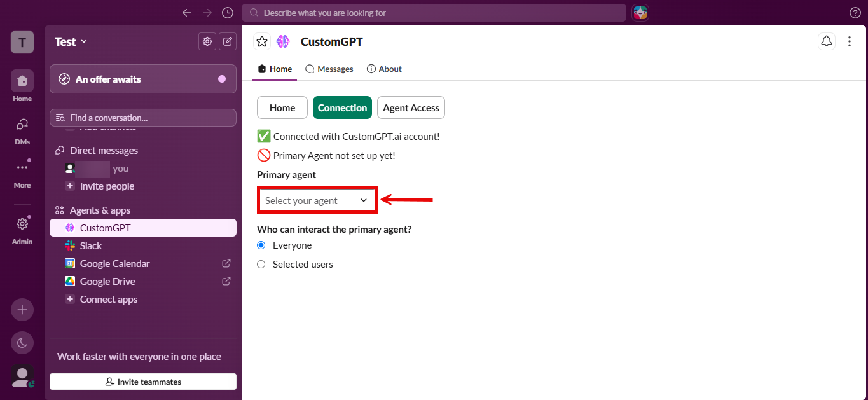
Task: Click the Invite teammates button
Action: coord(143,382)
